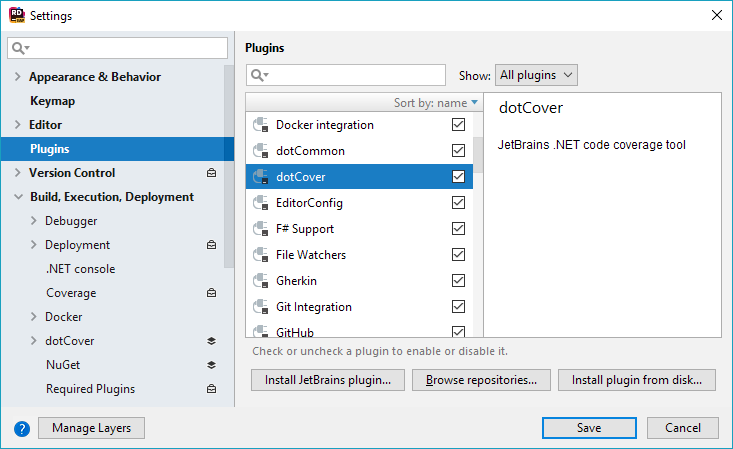The image size is (733, 449).
Task: Expand the Docker subnode
Action: (x=33, y=317)
